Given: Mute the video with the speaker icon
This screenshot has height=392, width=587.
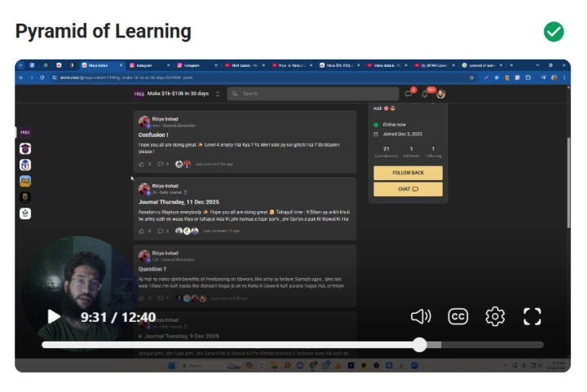Looking at the screenshot, I should (421, 316).
